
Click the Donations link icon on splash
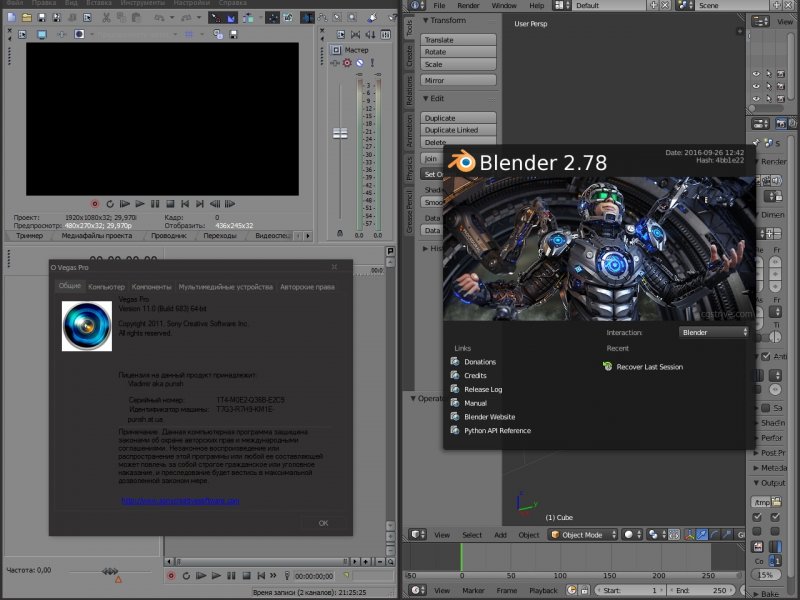tap(455, 362)
